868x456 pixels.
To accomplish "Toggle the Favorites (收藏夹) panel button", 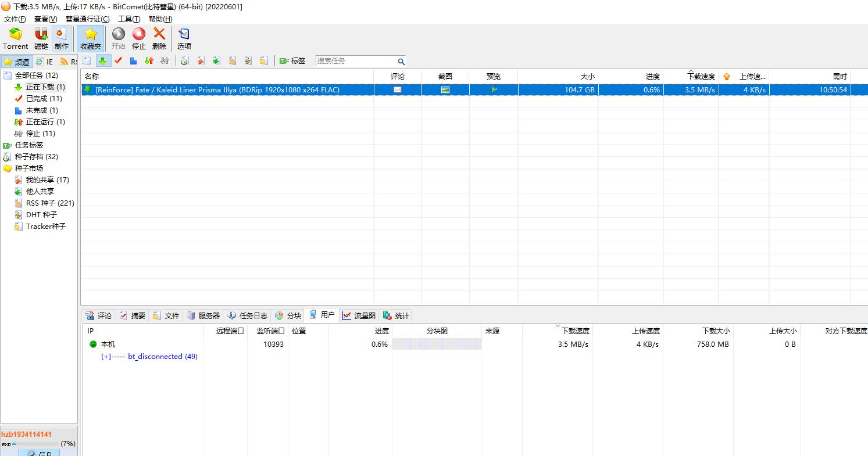I will coord(91,39).
